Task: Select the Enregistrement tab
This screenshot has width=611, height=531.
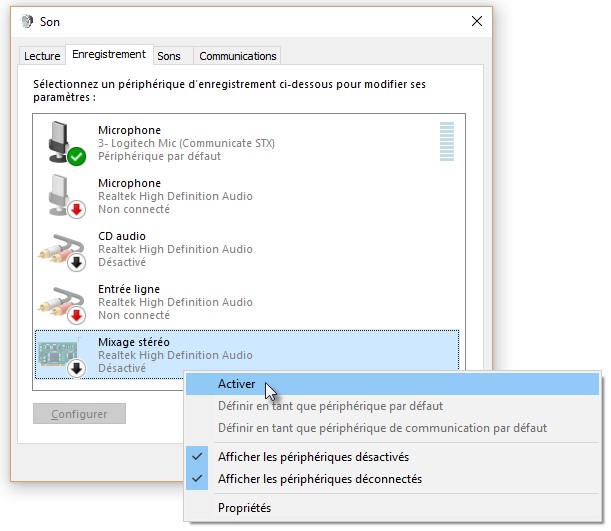Action: coord(109,54)
